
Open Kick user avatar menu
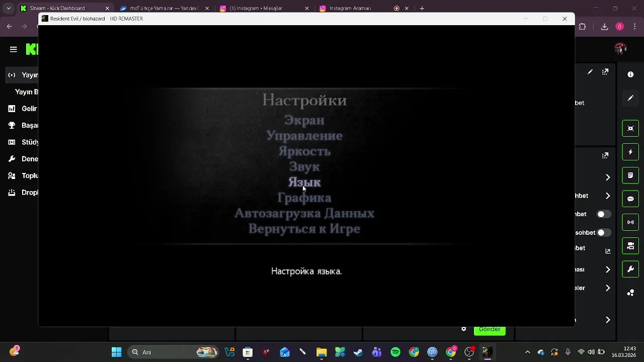pos(620,49)
